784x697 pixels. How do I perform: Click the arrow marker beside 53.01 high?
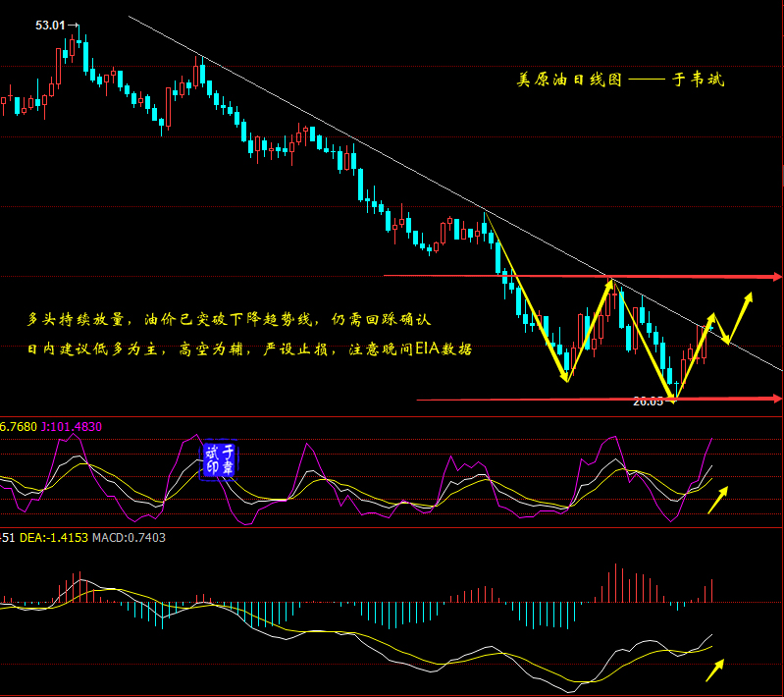(x=75, y=27)
